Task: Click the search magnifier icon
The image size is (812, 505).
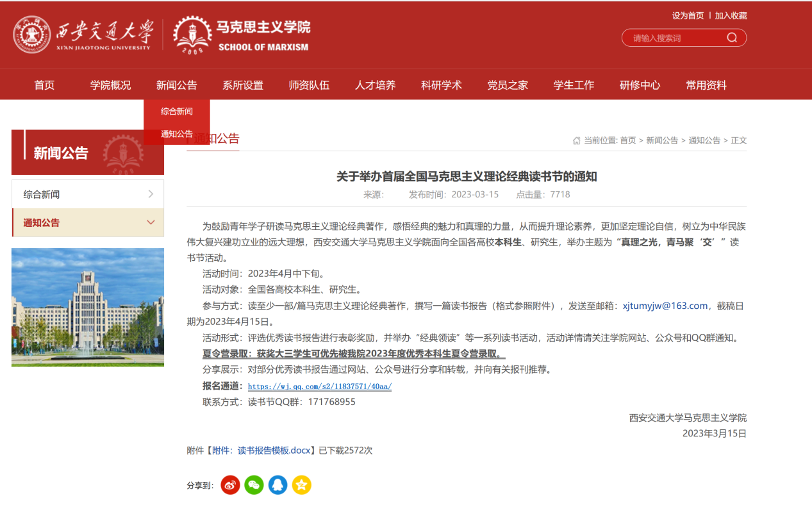Action: pyautogui.click(x=731, y=38)
